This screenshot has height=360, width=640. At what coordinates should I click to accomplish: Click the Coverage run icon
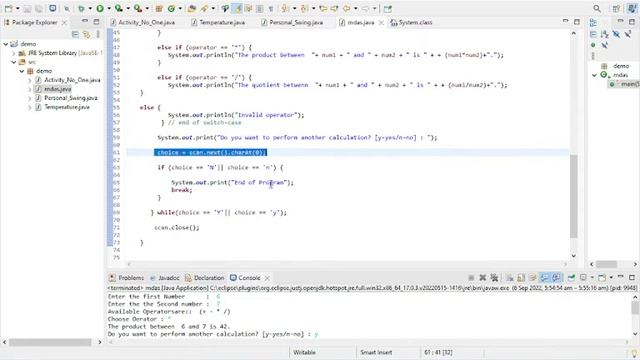point(119,9)
